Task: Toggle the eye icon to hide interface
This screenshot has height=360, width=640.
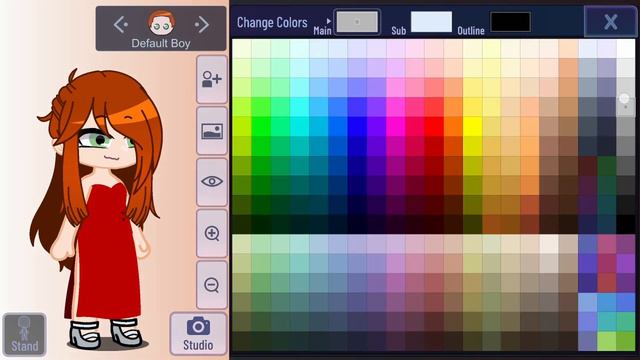Action: pos(212,182)
